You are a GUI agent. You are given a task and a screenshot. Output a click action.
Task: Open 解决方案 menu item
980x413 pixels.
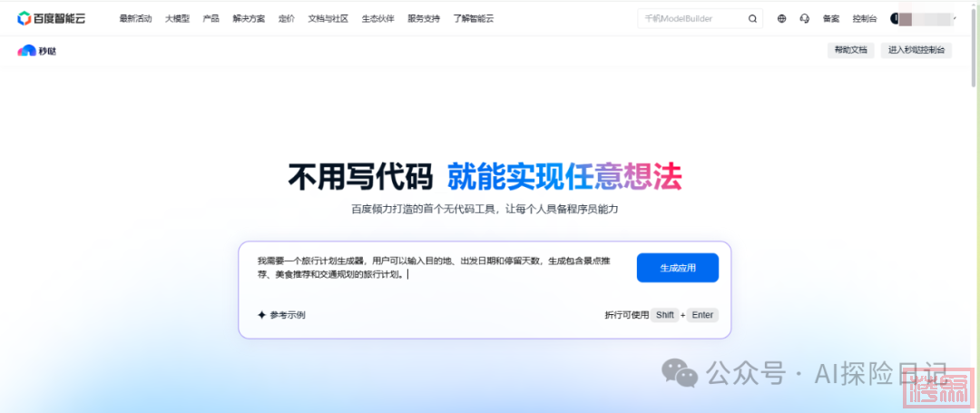point(249,19)
